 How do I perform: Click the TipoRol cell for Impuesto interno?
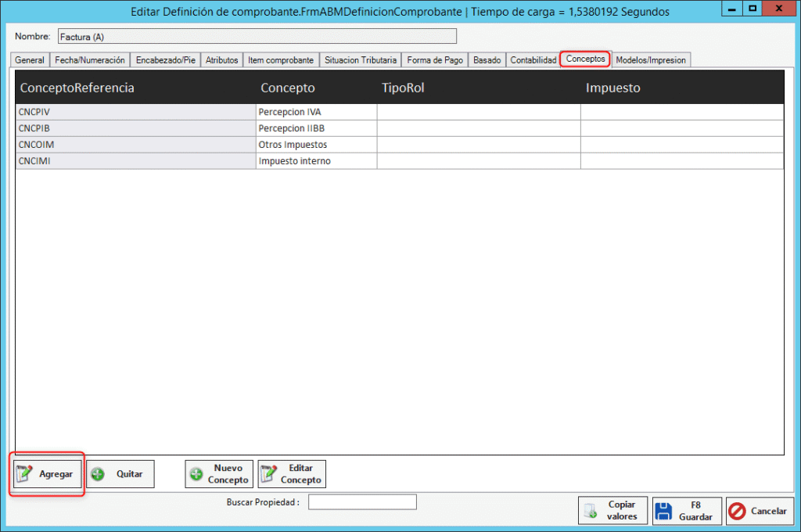(x=478, y=161)
